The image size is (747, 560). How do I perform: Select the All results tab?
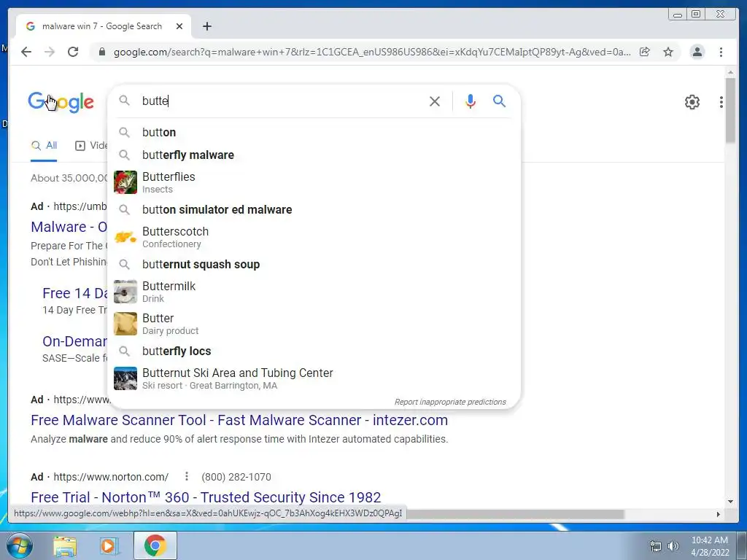[44, 145]
